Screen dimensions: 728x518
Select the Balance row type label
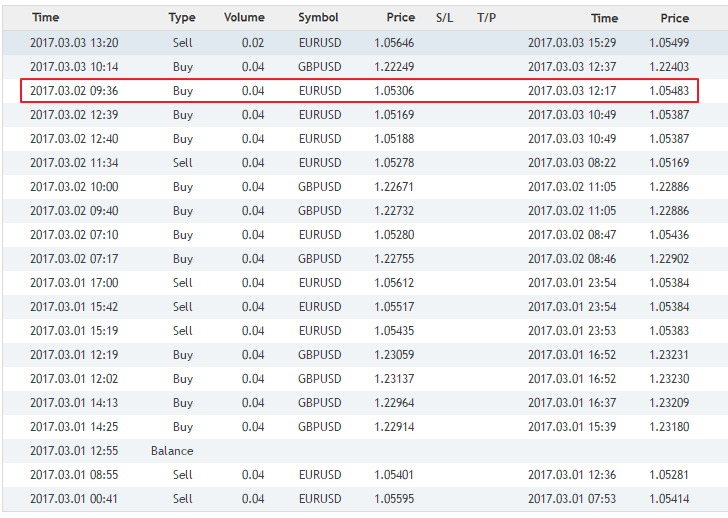pyautogui.click(x=172, y=451)
